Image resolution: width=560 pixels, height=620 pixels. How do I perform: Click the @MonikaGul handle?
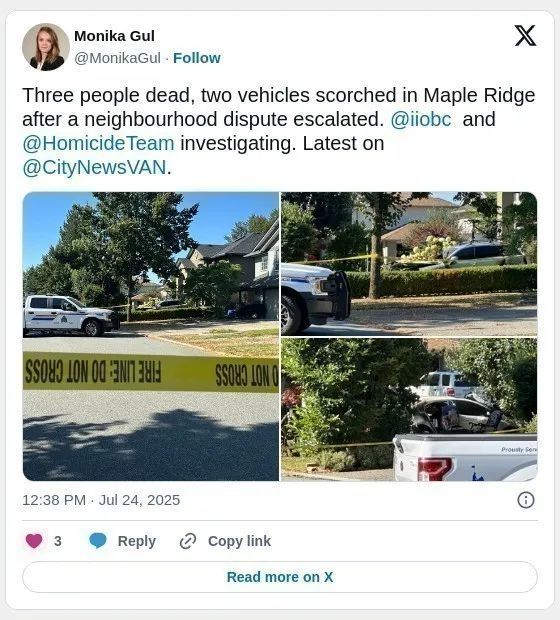(117, 58)
